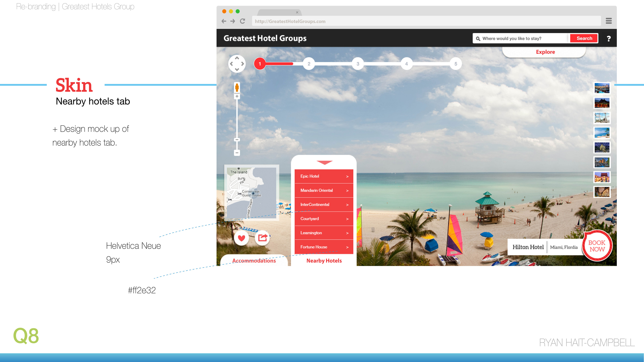Reload the page with refresh icon
Image resolution: width=644 pixels, height=362 pixels.
tap(242, 21)
